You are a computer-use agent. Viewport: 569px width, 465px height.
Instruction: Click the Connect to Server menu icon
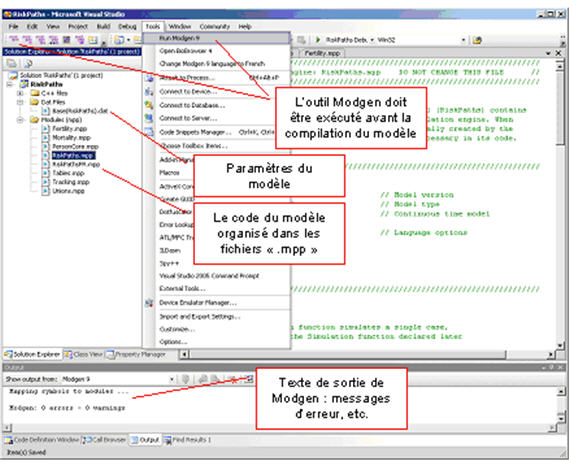pos(149,118)
